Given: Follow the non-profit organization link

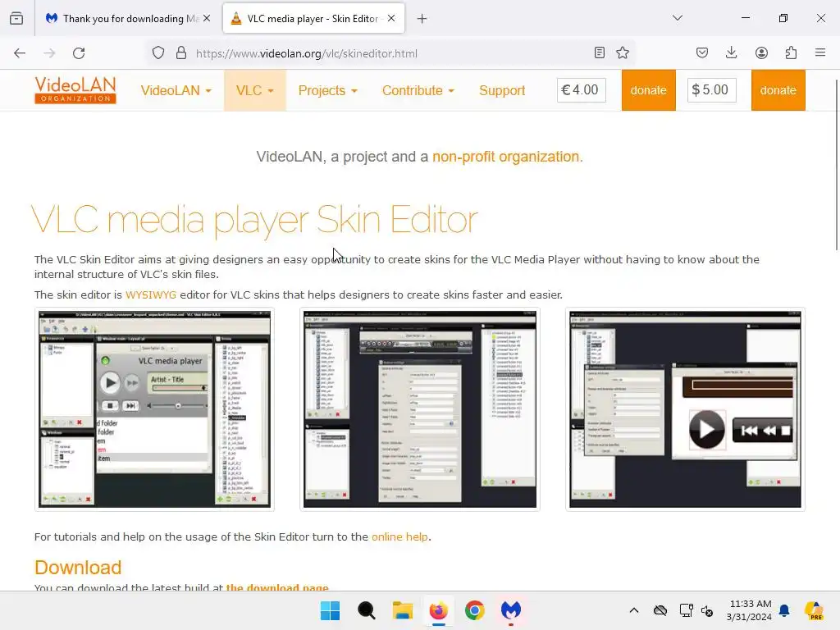Looking at the screenshot, I should pos(505,157).
